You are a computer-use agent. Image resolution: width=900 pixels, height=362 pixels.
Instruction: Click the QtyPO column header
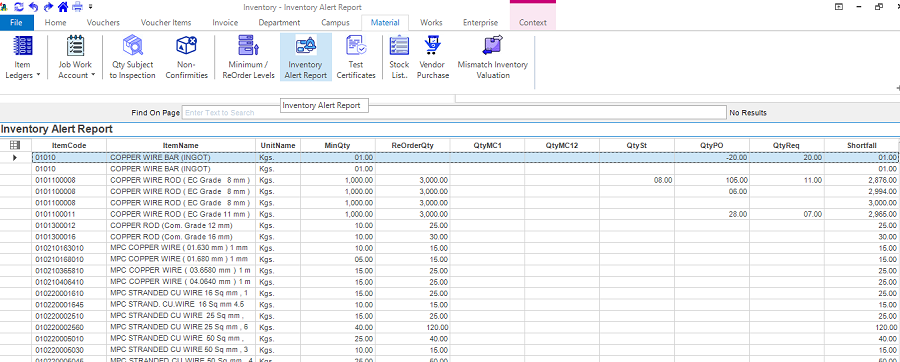712,146
